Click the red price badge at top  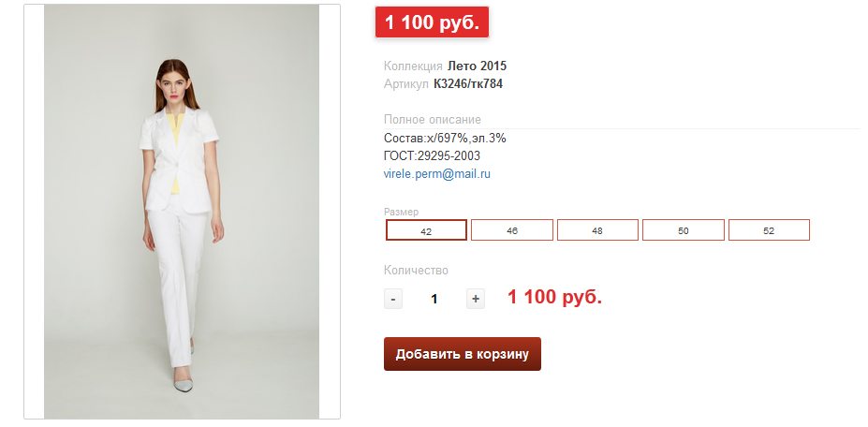click(x=432, y=22)
